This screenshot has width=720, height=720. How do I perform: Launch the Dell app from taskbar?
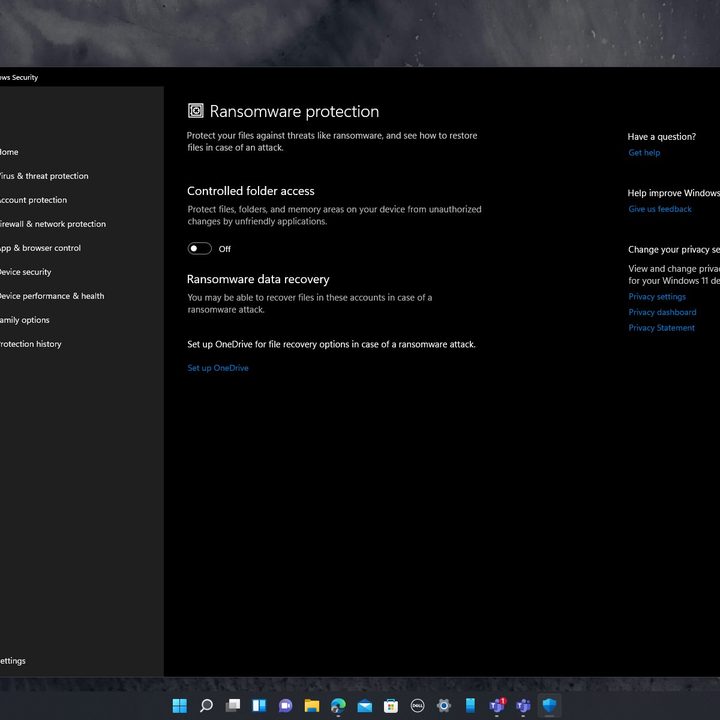point(417,705)
